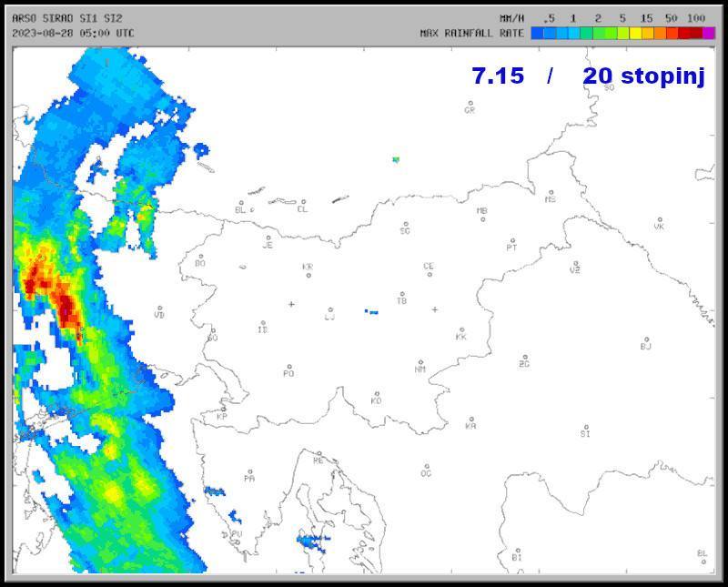Click the radar cross marker west of LJ
The width and height of the screenshot is (728, 587).
coord(291,304)
